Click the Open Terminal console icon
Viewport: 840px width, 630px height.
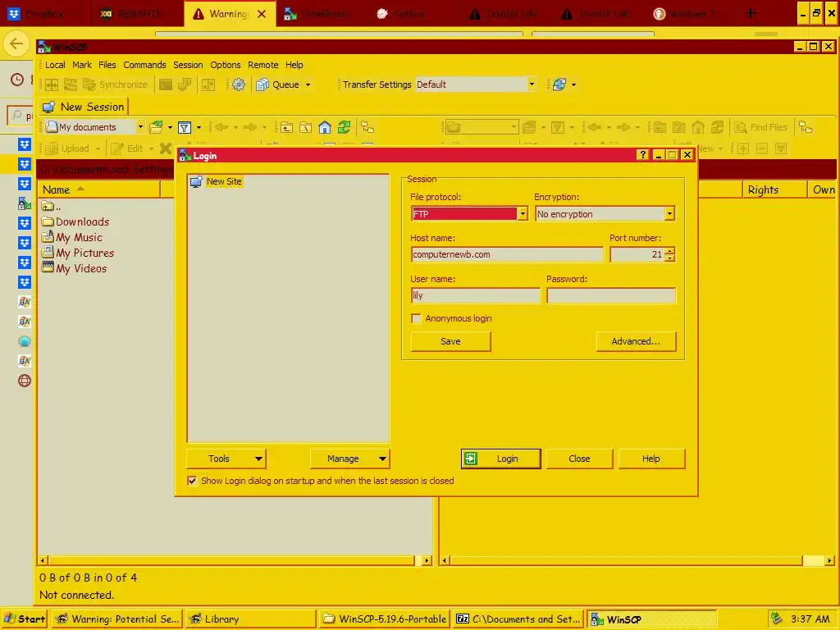166,84
